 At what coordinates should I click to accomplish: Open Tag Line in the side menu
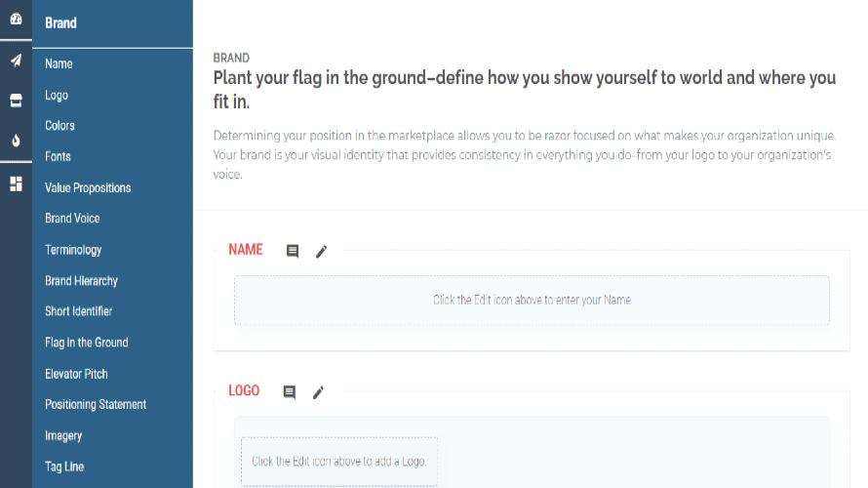(64, 467)
